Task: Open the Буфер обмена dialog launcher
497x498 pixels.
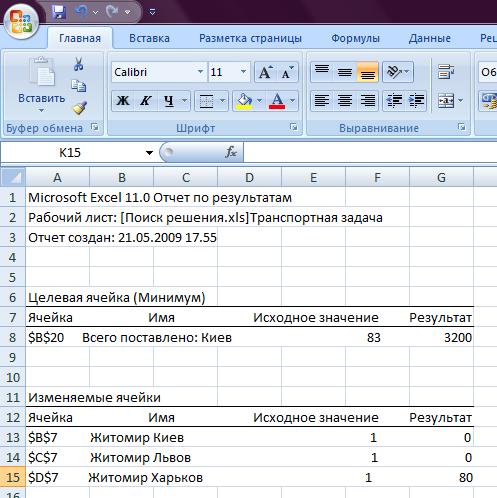Action: (95, 127)
